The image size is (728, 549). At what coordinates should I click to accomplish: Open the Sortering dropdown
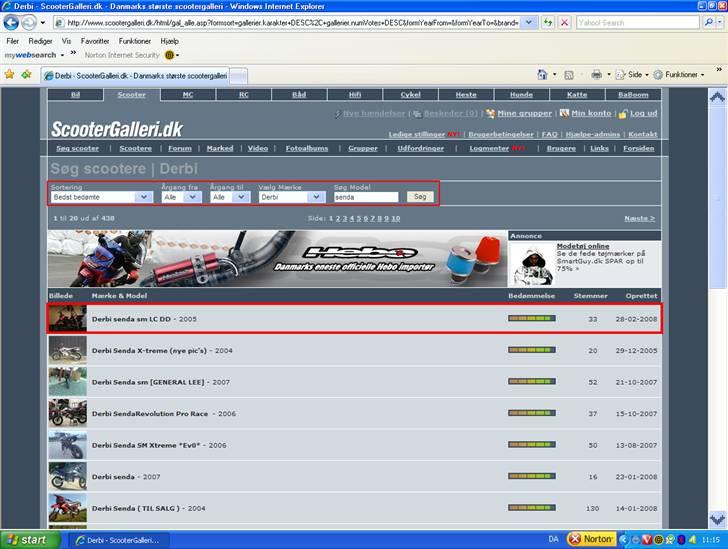101,197
